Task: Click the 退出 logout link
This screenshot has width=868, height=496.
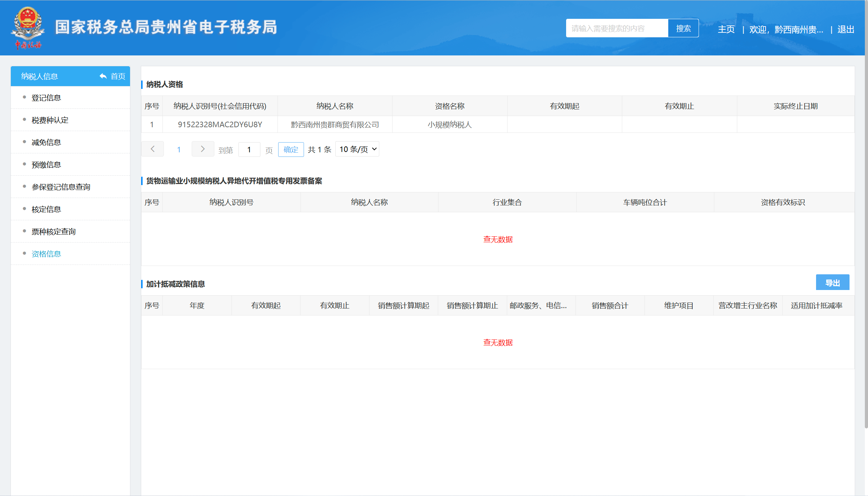Action: click(x=845, y=30)
